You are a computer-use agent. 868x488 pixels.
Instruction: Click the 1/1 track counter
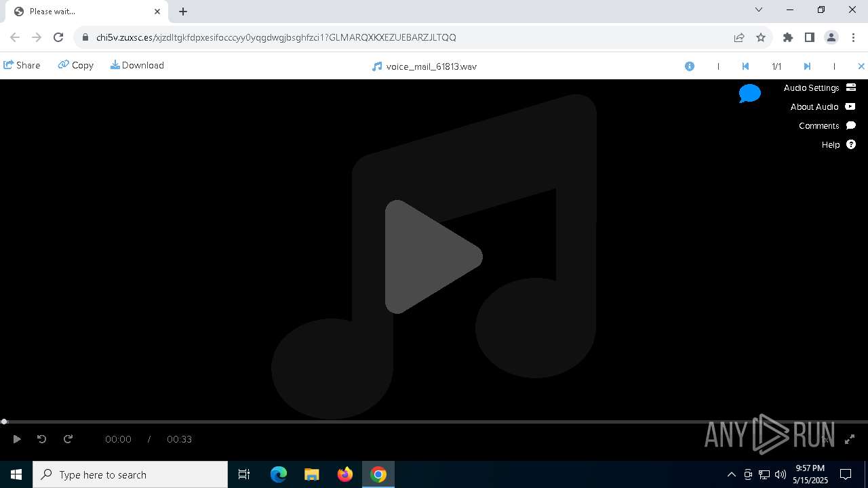coord(776,66)
